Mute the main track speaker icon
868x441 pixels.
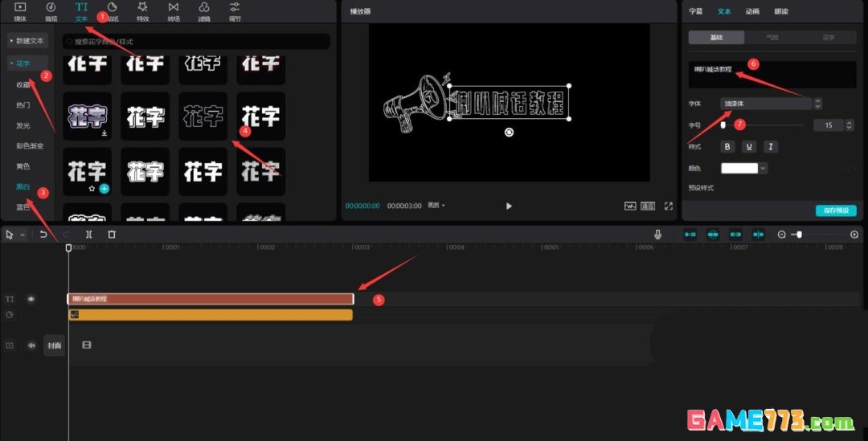(31, 345)
